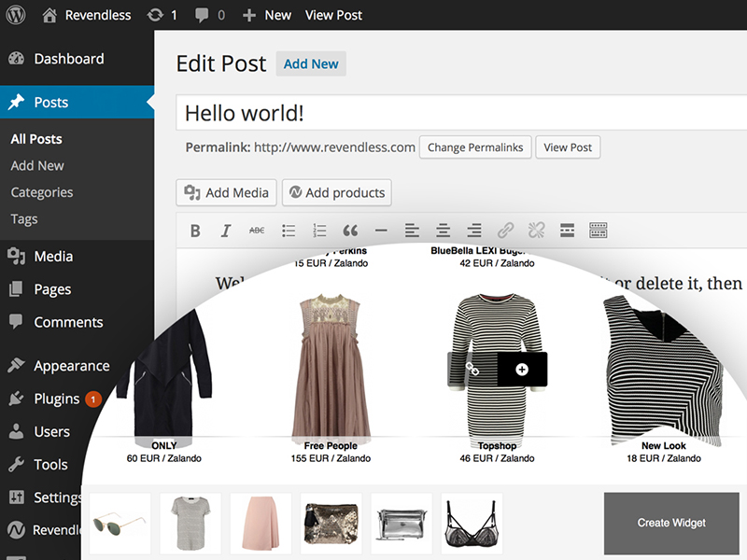Open the comments bubble in admin bar

tap(209, 15)
